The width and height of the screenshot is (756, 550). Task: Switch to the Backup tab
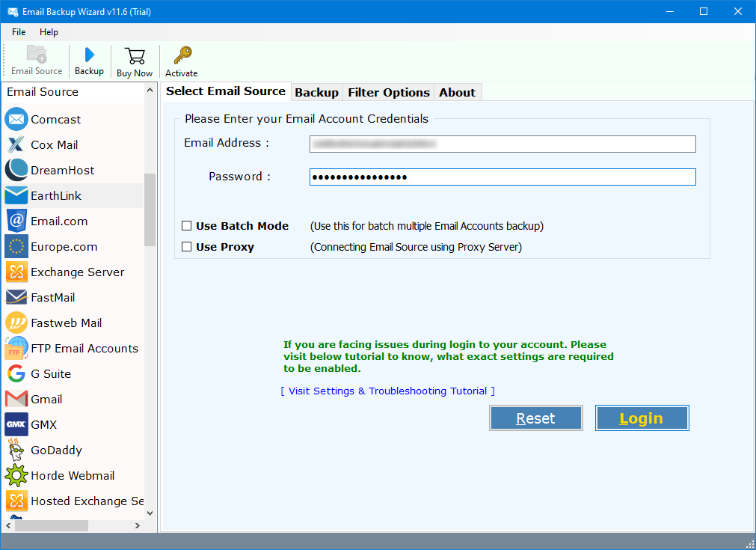(x=317, y=92)
